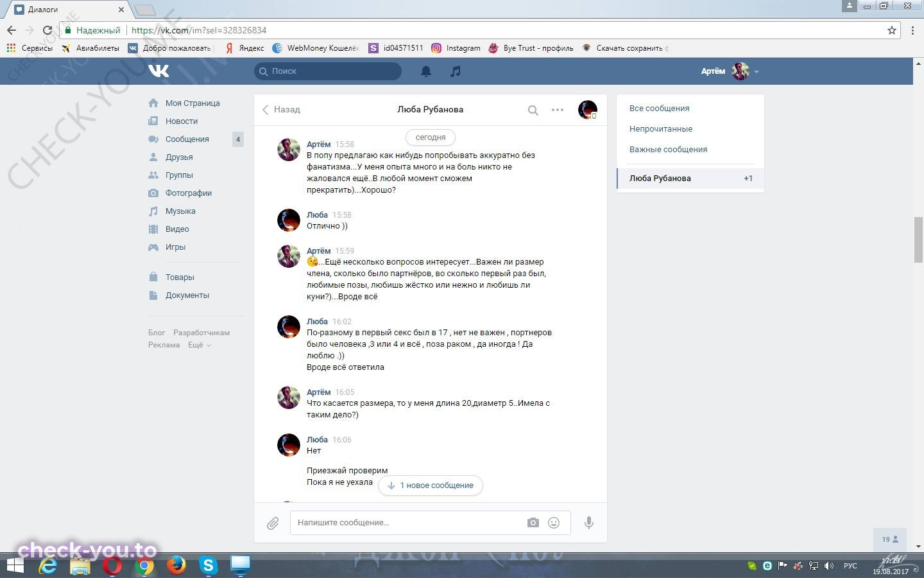Record voice message with microphone icon
Viewport: 924px width, 578px height.
tap(589, 523)
